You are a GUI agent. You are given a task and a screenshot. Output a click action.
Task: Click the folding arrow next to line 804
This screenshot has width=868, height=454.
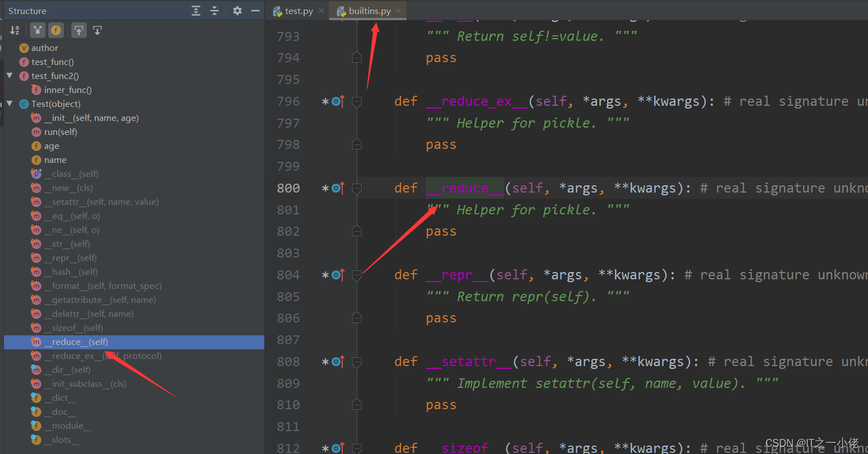tap(357, 275)
